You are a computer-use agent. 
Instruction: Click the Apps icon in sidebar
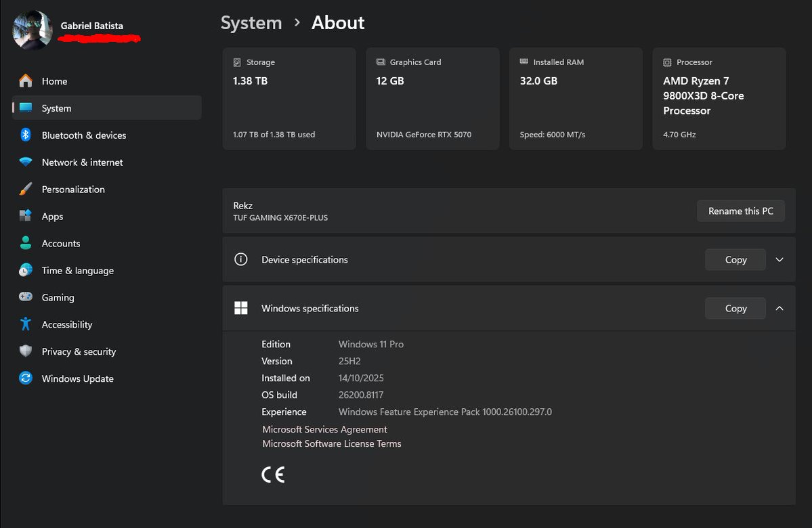tap(25, 216)
